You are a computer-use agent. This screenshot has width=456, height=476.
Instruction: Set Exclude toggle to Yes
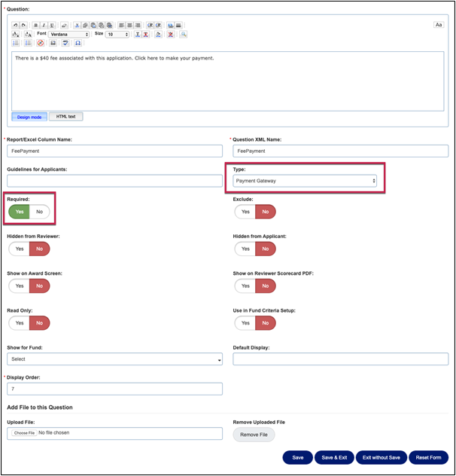click(245, 212)
